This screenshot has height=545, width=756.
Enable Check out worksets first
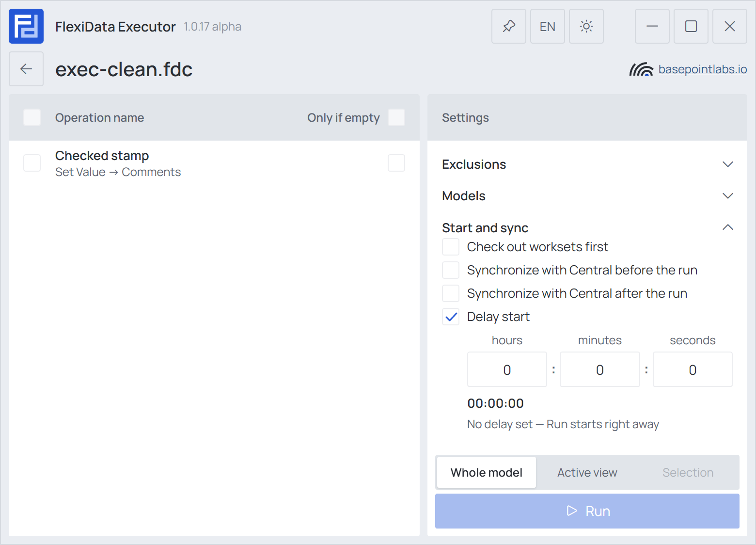pos(451,247)
